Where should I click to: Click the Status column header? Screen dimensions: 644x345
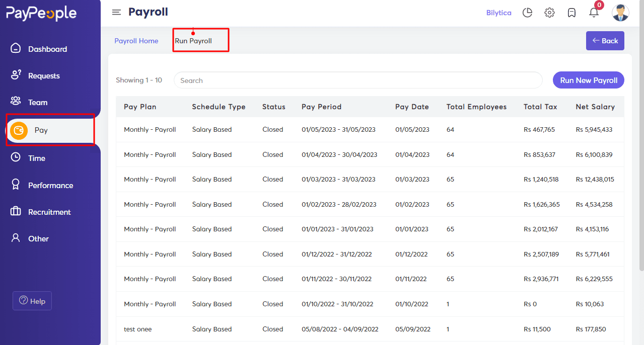(273, 107)
